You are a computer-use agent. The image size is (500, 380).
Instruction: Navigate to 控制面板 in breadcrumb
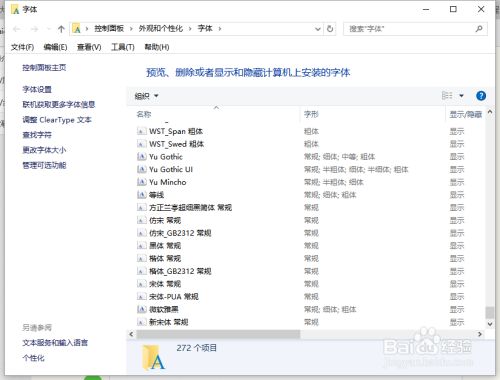(109, 29)
